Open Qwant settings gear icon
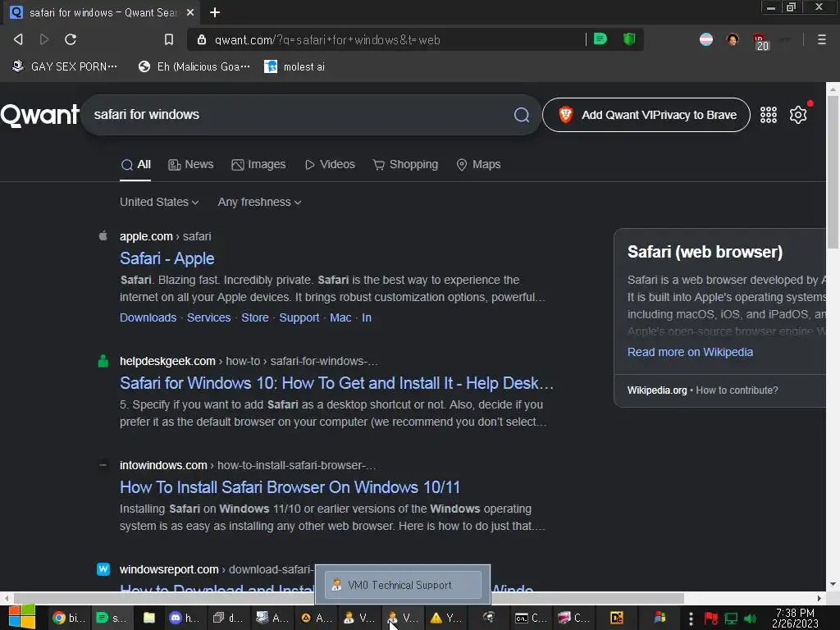840x630 pixels. (798, 115)
